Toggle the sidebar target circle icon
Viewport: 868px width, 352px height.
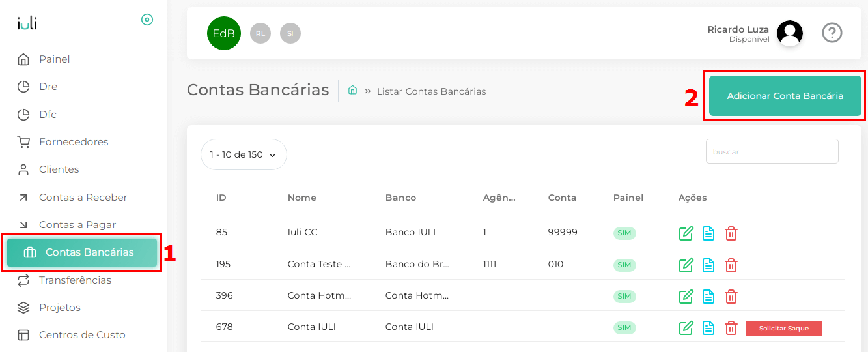147,20
